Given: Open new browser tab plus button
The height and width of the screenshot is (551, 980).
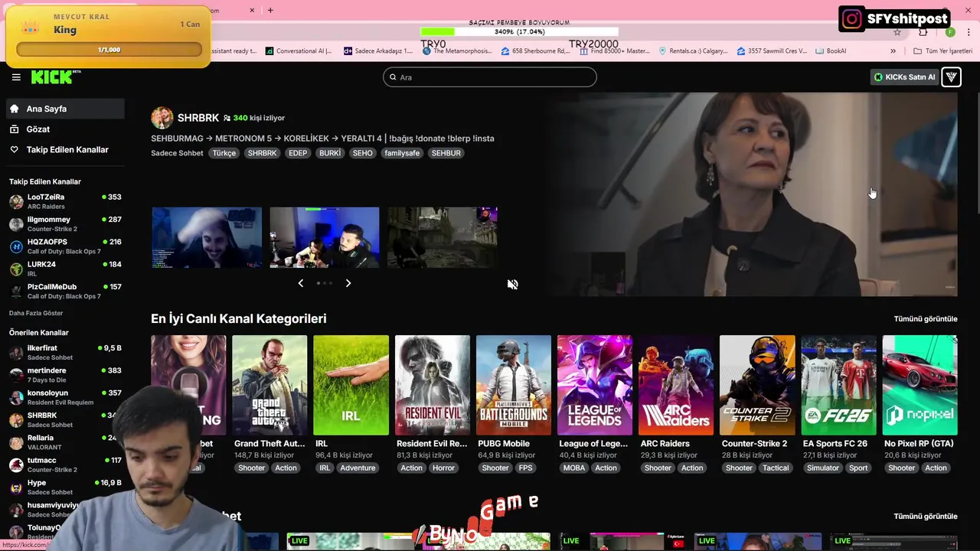Looking at the screenshot, I should coord(270,10).
